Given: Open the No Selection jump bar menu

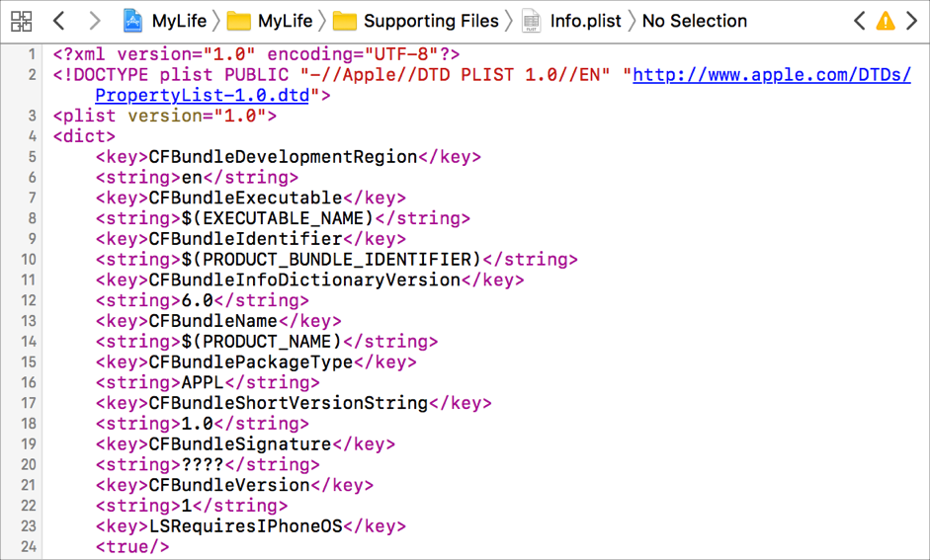Looking at the screenshot, I should pyautogui.click(x=694, y=21).
